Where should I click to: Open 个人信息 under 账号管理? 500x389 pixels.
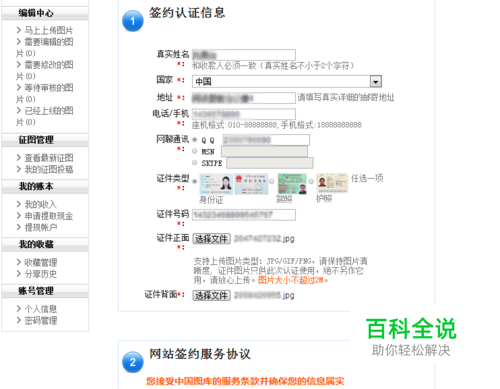(x=41, y=309)
